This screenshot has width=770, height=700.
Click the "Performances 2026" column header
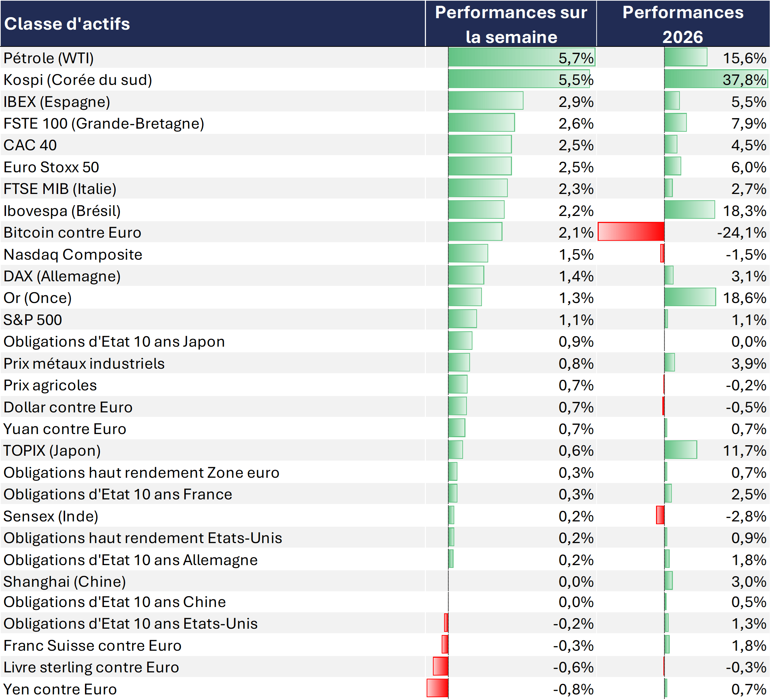click(683, 24)
